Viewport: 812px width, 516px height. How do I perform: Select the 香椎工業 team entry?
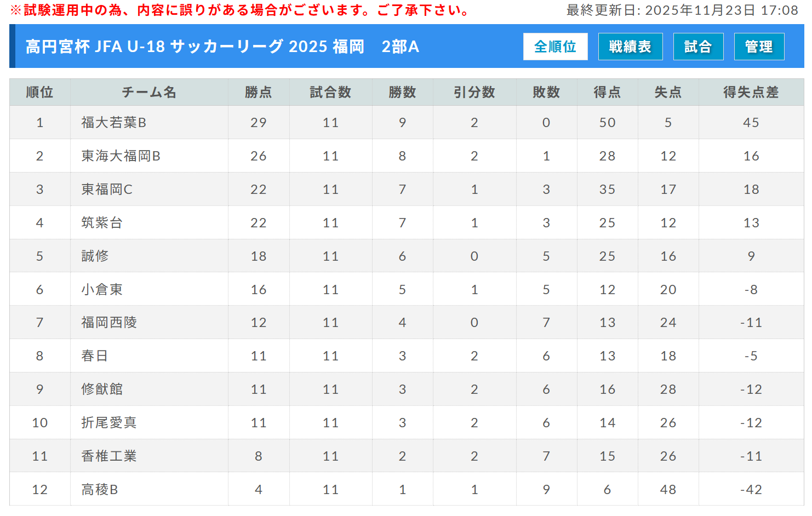pos(109,456)
